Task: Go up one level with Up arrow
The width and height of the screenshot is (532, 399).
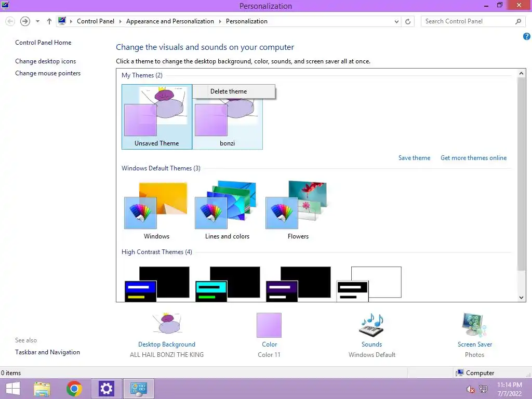Action: [49, 21]
